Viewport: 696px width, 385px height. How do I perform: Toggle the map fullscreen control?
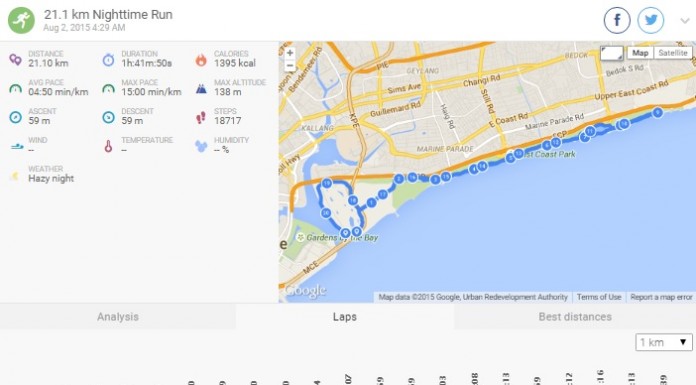(612, 53)
